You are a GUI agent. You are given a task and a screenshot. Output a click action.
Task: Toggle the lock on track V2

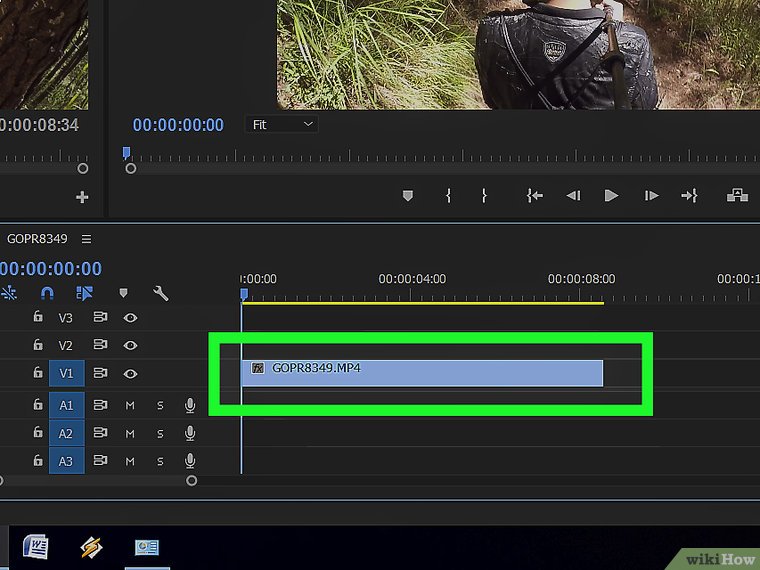[x=38, y=345]
